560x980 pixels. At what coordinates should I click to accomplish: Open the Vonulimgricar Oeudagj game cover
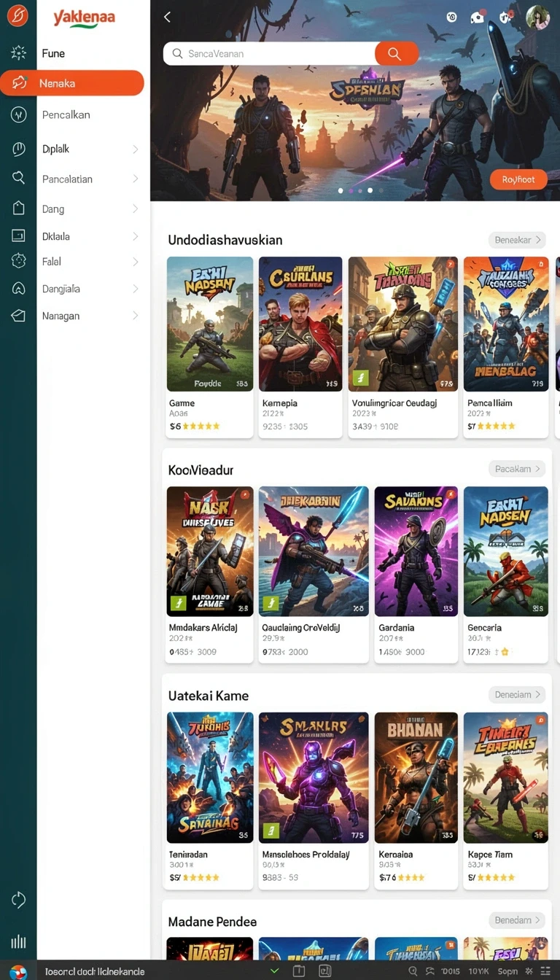pos(402,324)
